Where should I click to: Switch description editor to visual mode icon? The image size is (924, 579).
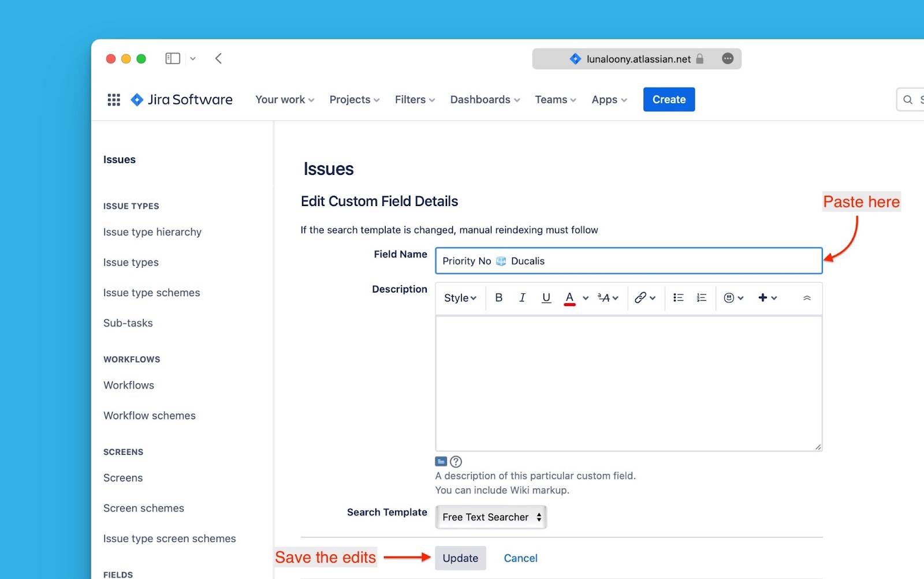[x=441, y=462]
